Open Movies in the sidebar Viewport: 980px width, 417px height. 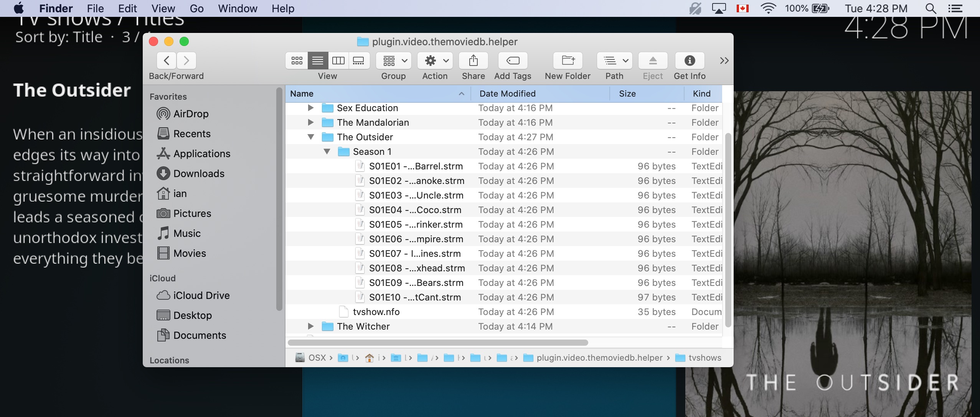pos(181,253)
